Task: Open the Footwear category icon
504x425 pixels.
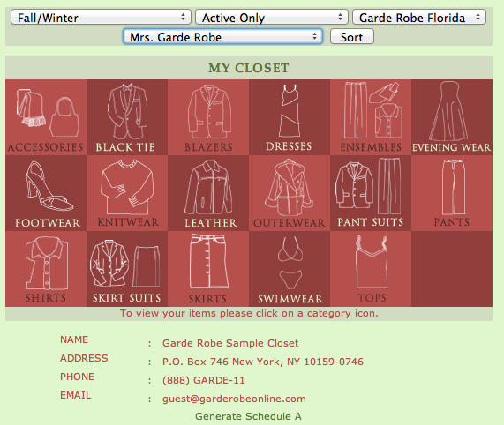Action: coord(46,193)
